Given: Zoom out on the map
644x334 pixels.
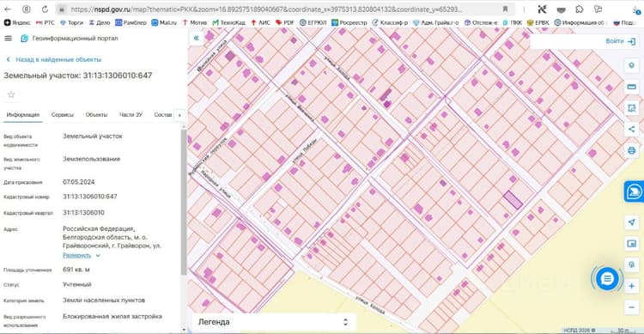Looking at the screenshot, I should pyautogui.click(x=632, y=307).
